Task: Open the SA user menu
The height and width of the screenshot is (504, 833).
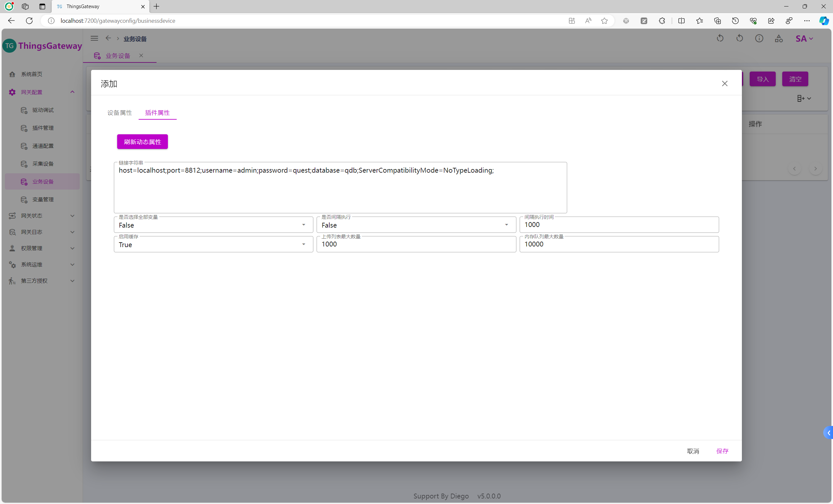Action: click(804, 38)
